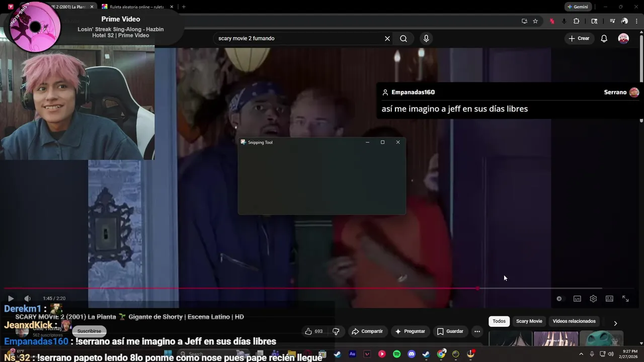Screen dimensions: 644x362
Task: Click the microphone extension icon
Action: [564, 21]
